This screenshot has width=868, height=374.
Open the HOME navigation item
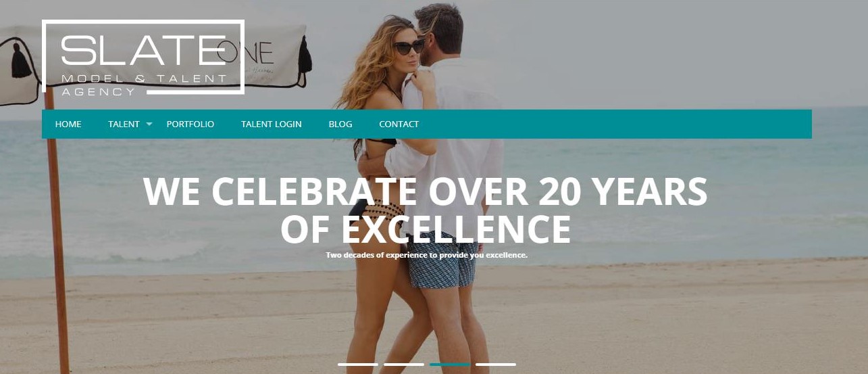pyautogui.click(x=68, y=124)
